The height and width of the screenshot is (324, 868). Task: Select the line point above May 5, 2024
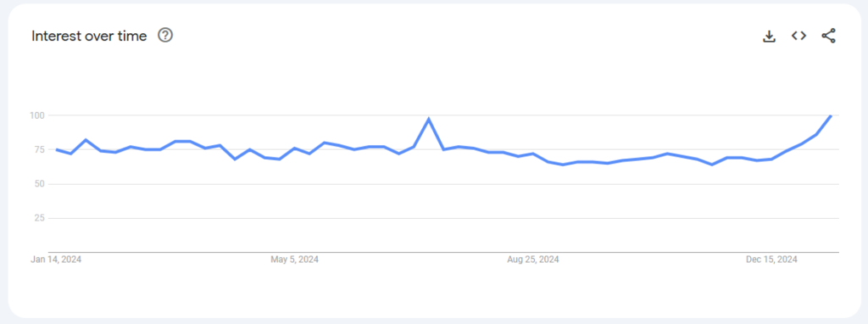tap(294, 148)
